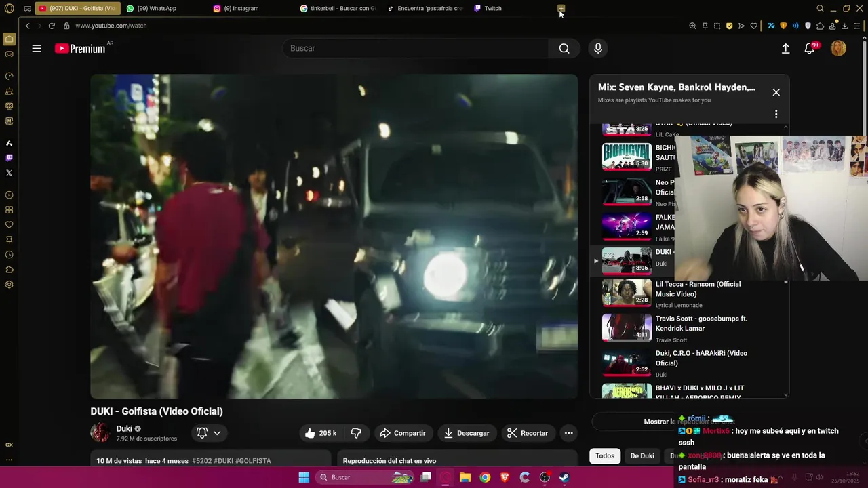Image resolution: width=868 pixels, height=488 pixels.
Task: Open the Duki channel name link
Action: tap(124, 428)
